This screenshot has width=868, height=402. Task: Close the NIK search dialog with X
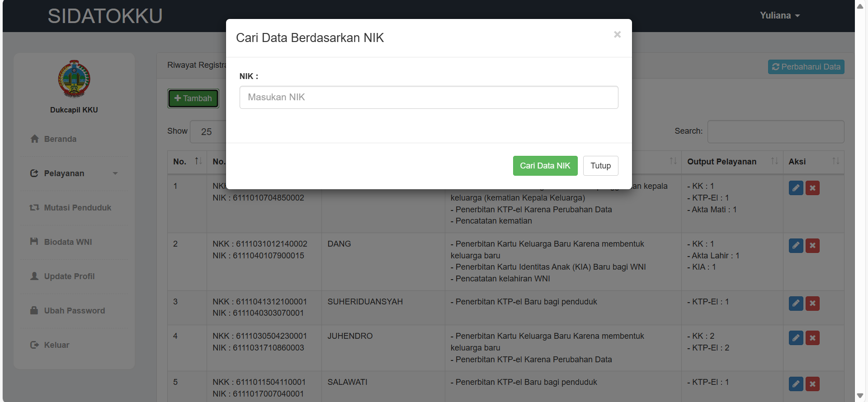tap(617, 35)
